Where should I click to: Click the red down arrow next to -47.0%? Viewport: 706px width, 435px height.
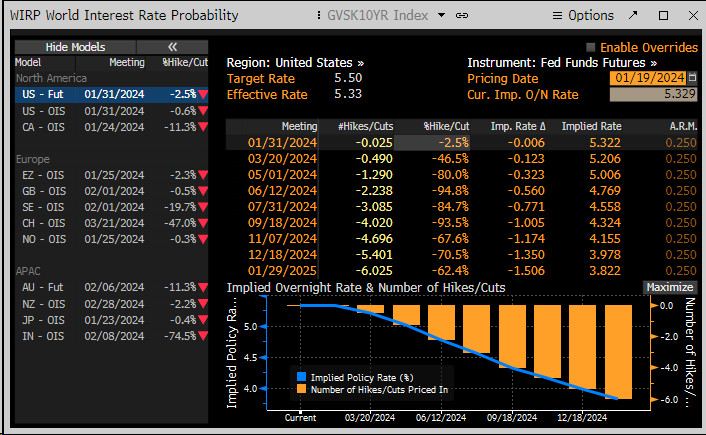203,223
